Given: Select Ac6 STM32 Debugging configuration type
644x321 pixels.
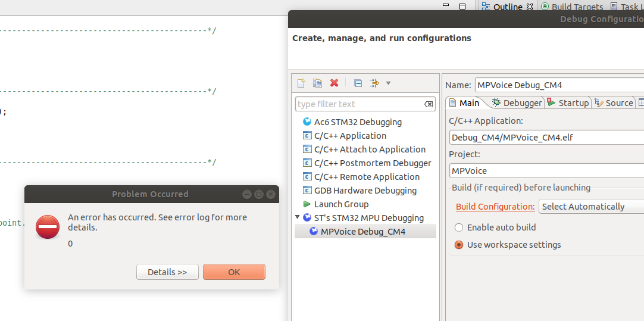Looking at the screenshot, I should pos(357,122).
